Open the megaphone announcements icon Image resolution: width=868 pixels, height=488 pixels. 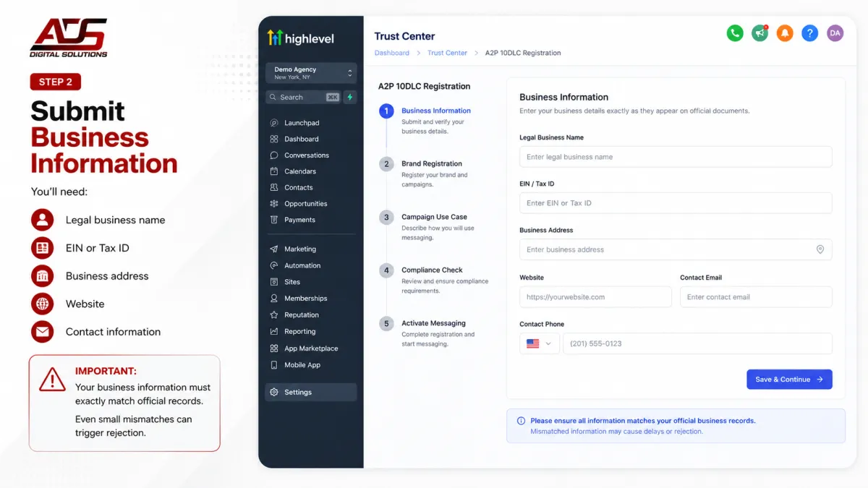[x=759, y=33]
